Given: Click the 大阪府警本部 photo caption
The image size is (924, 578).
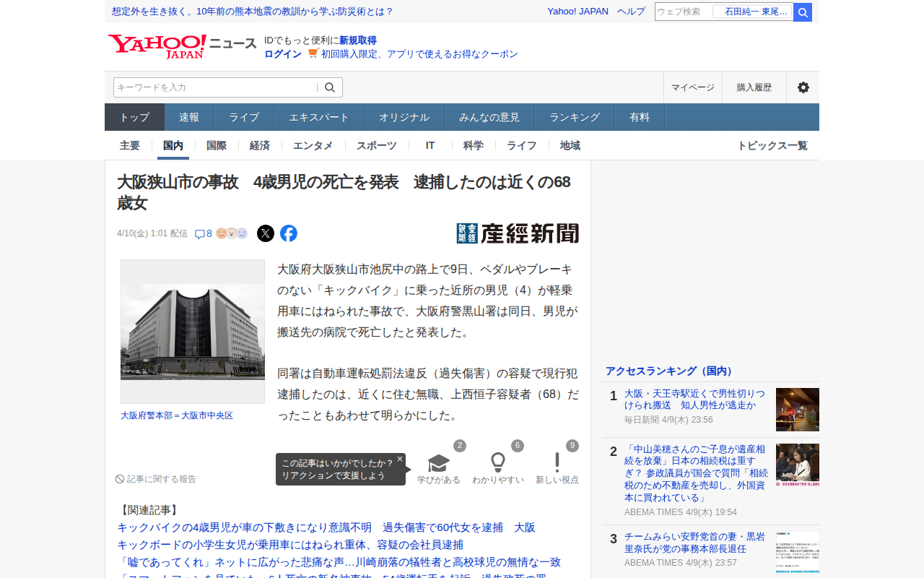Looking at the screenshot, I should click(x=177, y=415).
